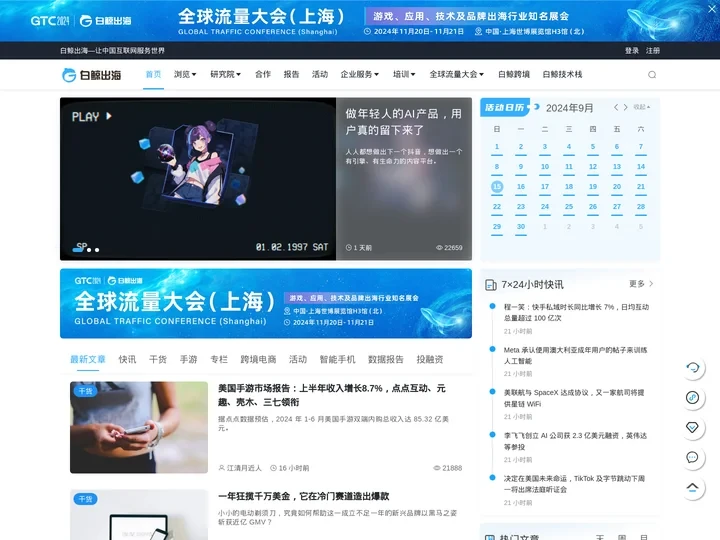Image resolution: width=720 pixels, height=540 pixels.
Task: Switch to the 快讯 tab
Action: 127,359
